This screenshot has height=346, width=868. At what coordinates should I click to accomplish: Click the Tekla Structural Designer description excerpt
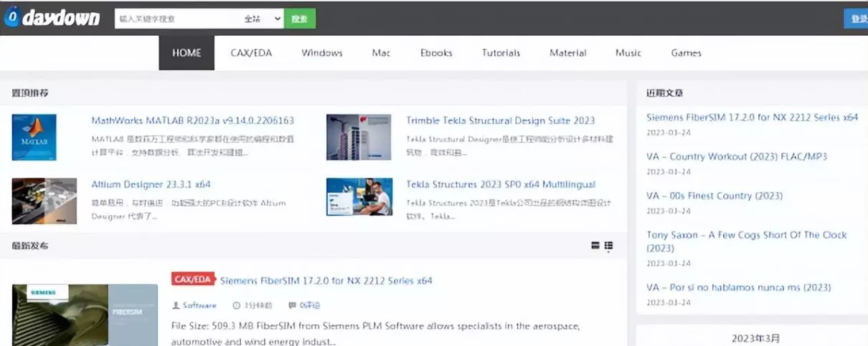click(x=509, y=145)
